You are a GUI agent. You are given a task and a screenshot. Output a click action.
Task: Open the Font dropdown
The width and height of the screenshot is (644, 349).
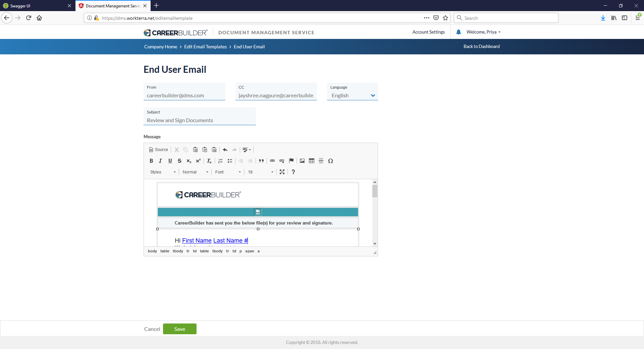pyautogui.click(x=228, y=172)
